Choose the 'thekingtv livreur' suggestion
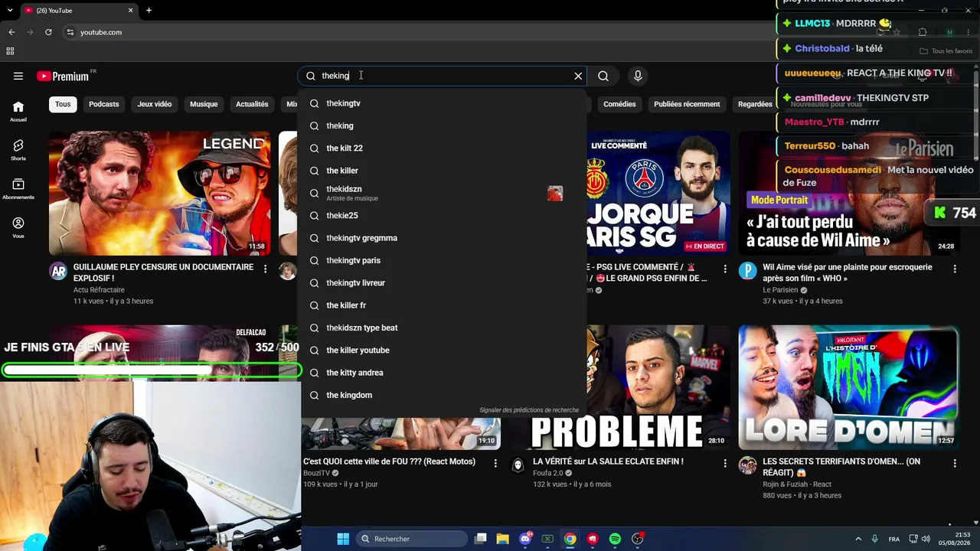This screenshot has width=980, height=551. (x=443, y=283)
